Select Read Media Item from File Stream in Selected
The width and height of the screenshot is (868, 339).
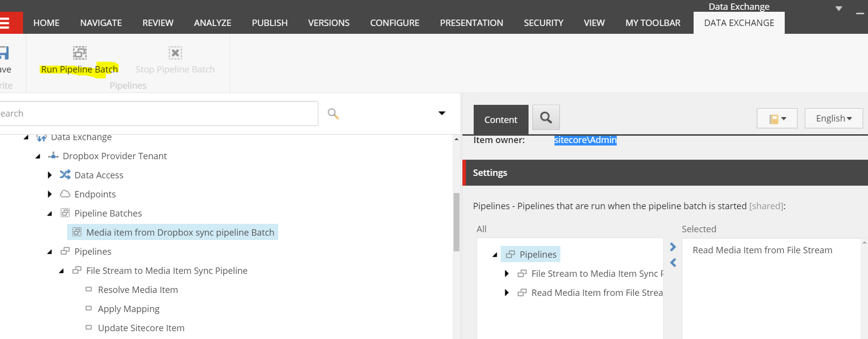[762, 250]
